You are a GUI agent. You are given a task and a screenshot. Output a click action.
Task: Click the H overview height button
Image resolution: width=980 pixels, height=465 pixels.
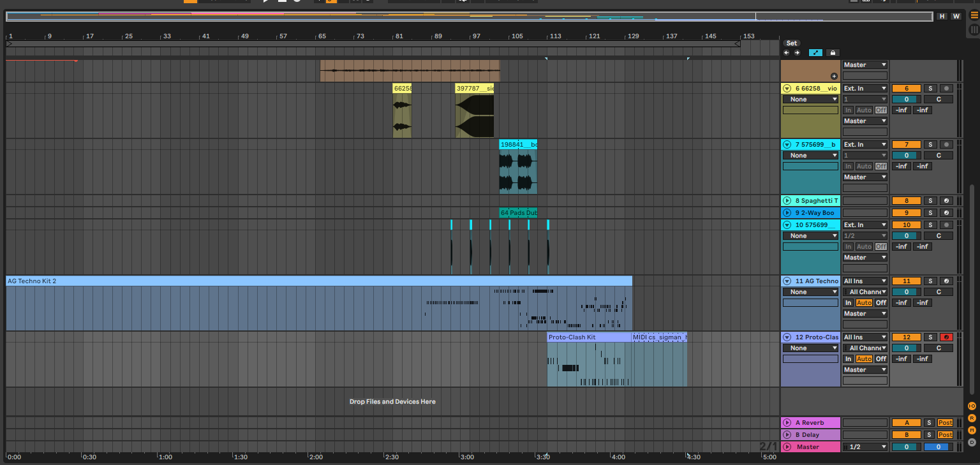(x=942, y=16)
